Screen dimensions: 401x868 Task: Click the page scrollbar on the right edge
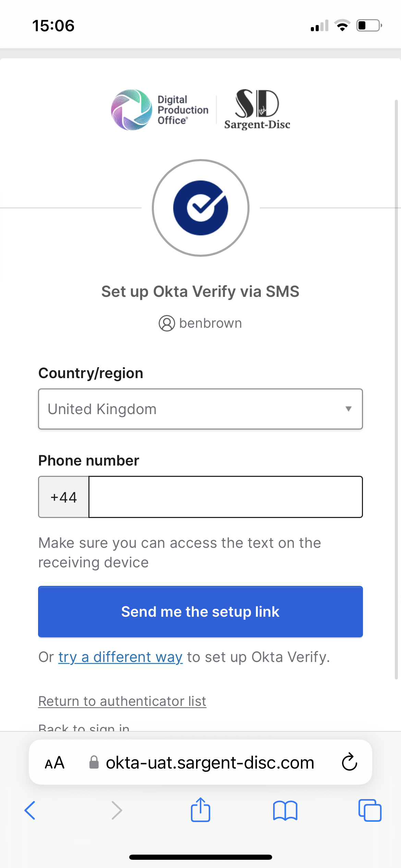pos(396,389)
